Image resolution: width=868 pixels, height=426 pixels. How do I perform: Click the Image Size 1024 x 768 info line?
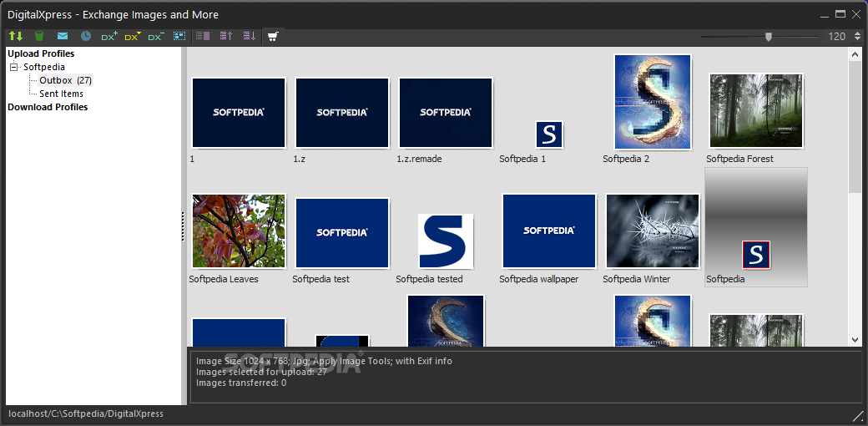325,361
